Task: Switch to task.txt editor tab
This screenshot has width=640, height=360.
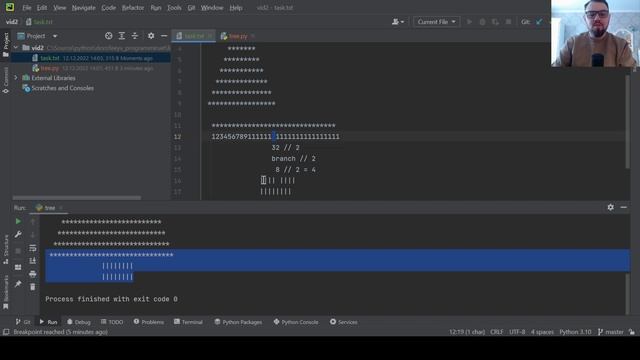Action: pos(193,36)
